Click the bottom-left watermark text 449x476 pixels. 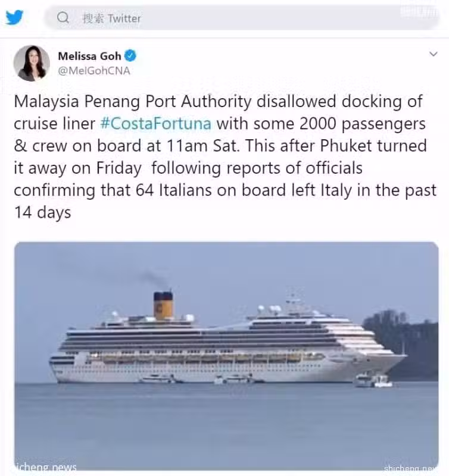[46, 467]
